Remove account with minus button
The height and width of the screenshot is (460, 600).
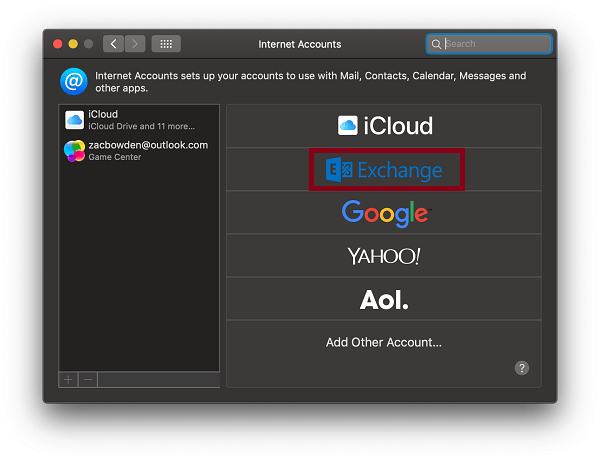pos(88,380)
